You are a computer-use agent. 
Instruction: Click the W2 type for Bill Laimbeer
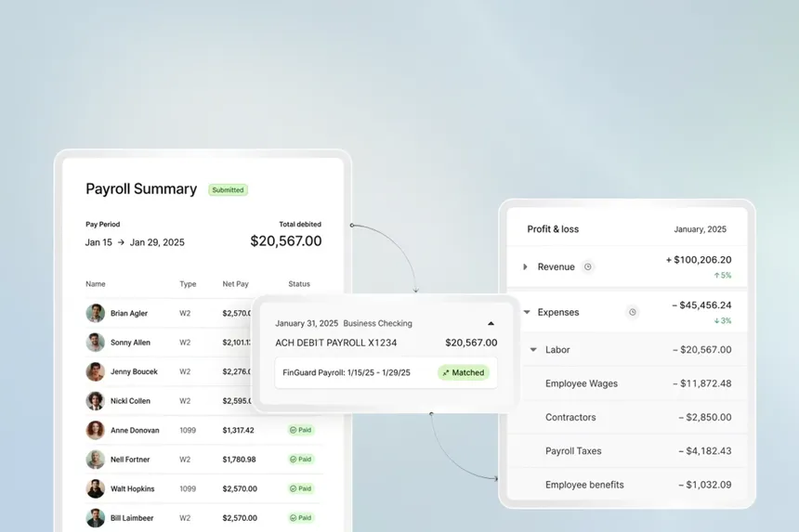click(x=185, y=518)
